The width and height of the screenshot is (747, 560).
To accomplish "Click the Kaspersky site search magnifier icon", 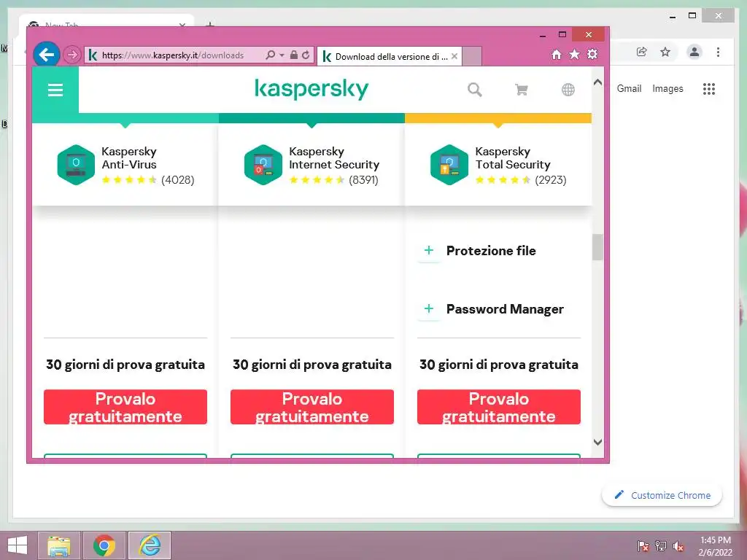I will pyautogui.click(x=474, y=90).
